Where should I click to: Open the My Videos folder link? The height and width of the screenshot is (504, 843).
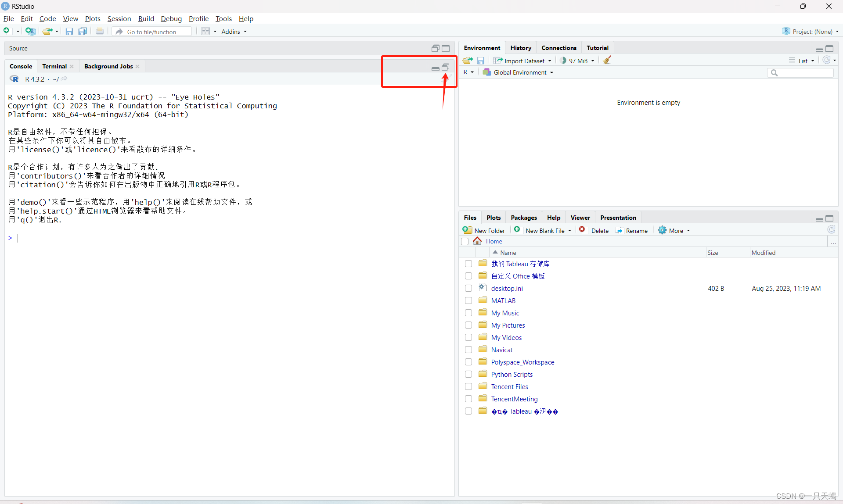(x=506, y=337)
